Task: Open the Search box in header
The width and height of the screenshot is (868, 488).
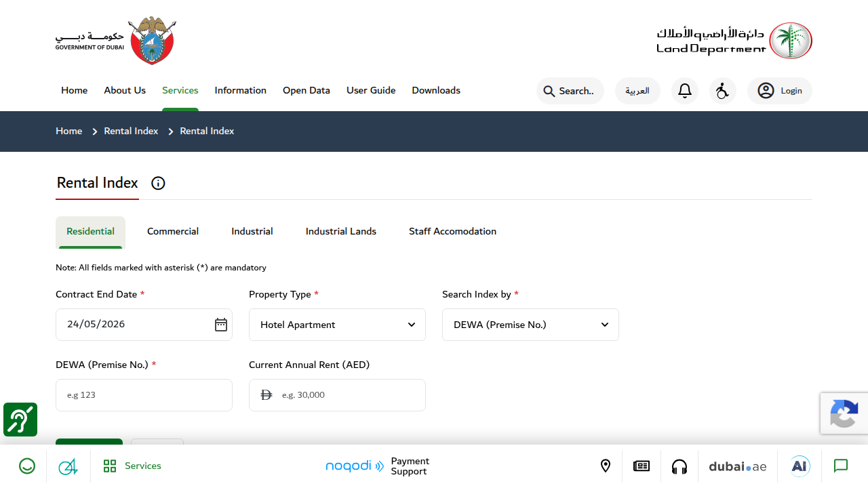Action: tap(570, 91)
